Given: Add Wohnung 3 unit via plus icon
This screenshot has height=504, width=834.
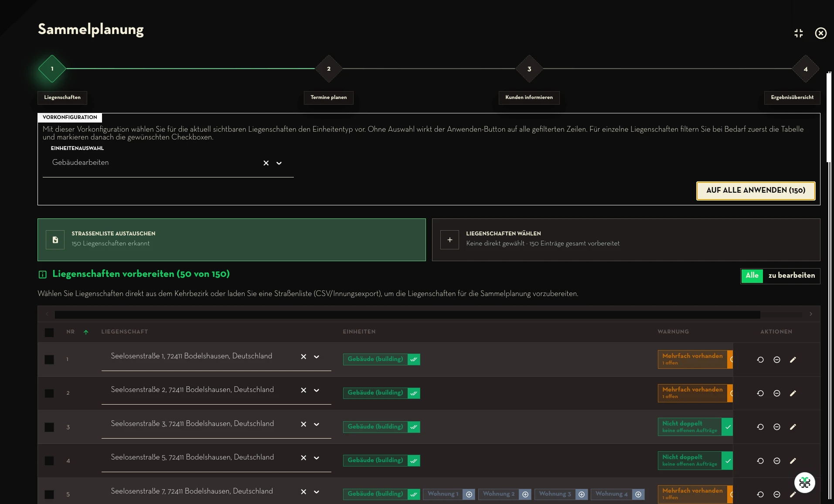Looking at the screenshot, I should [x=582, y=494].
